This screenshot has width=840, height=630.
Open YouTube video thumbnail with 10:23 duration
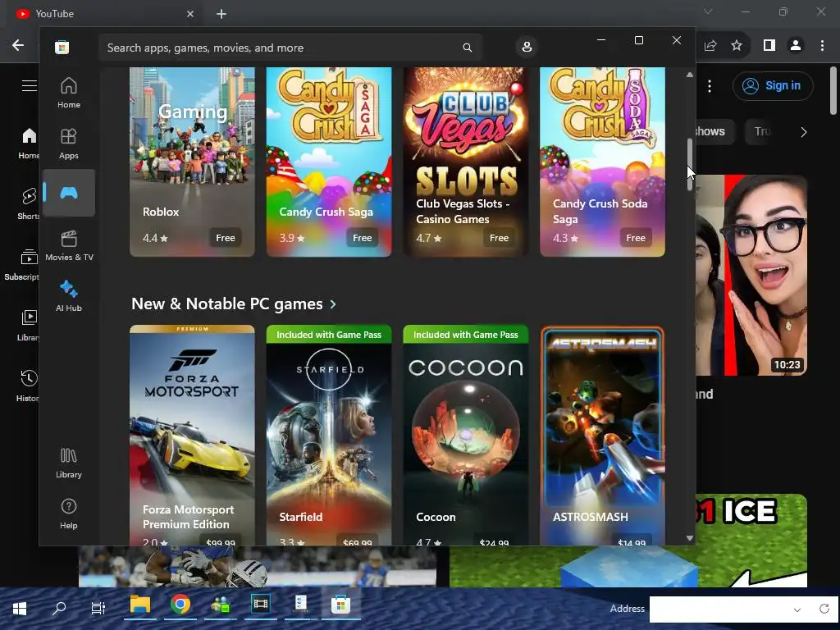(751, 276)
